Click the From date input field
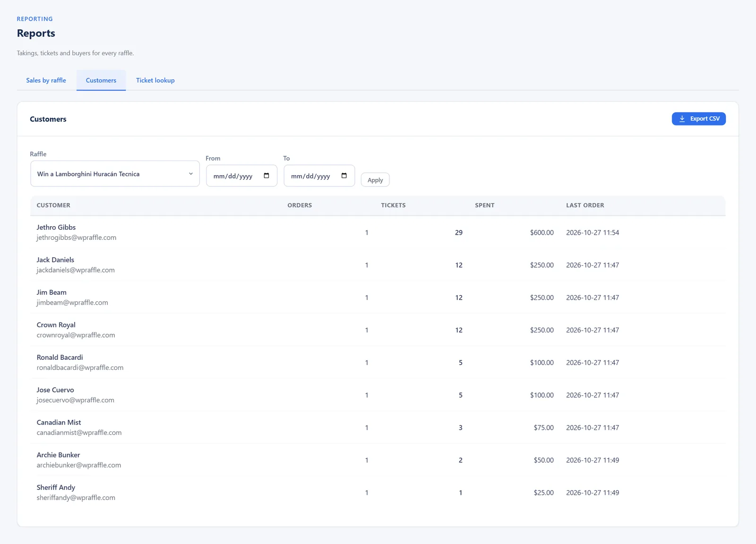This screenshot has height=544, width=756. [241, 176]
